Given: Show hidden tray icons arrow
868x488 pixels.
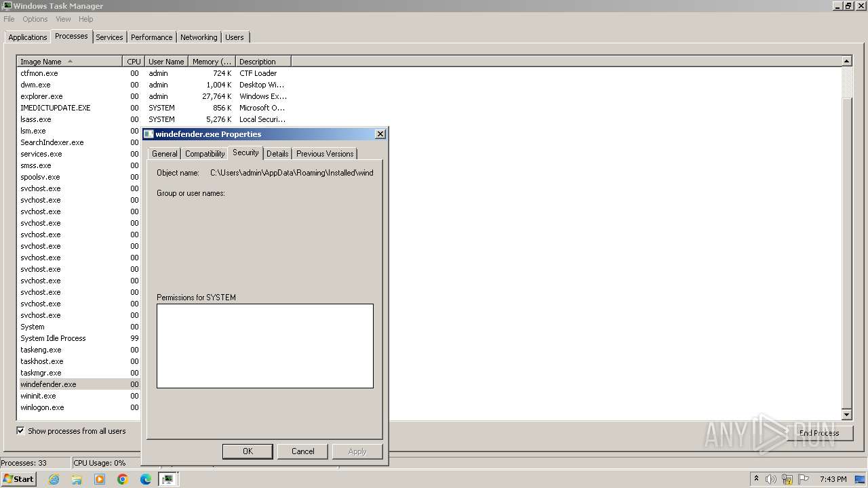Looking at the screenshot, I should tap(756, 479).
